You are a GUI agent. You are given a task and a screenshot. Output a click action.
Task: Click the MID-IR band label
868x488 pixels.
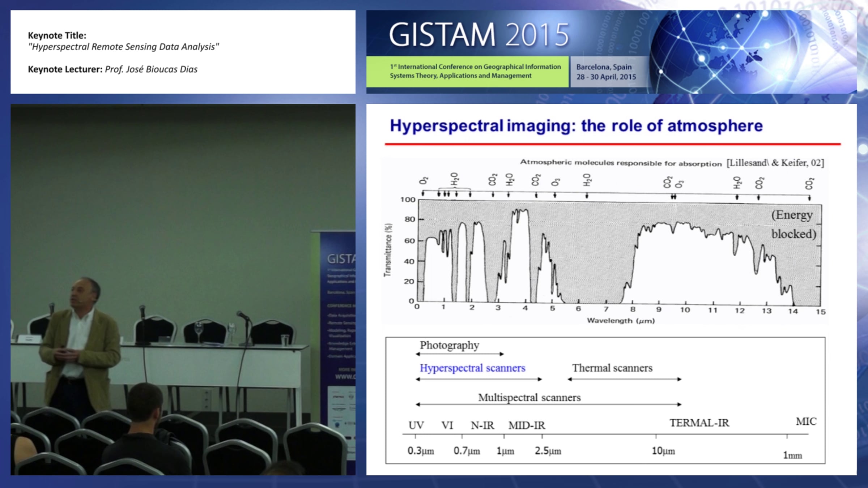tap(527, 425)
